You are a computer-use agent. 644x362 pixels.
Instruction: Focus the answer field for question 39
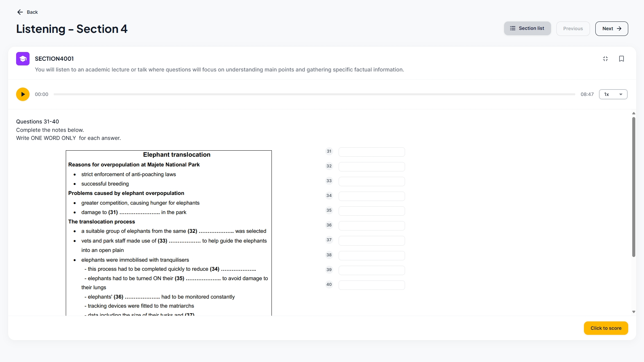[x=371, y=270]
